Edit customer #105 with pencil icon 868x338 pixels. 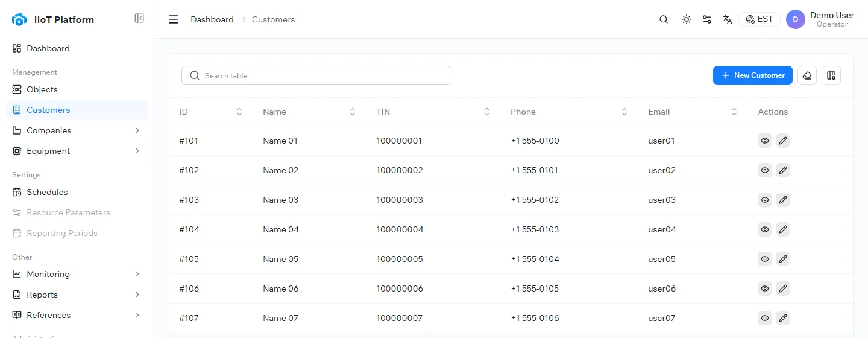click(783, 259)
